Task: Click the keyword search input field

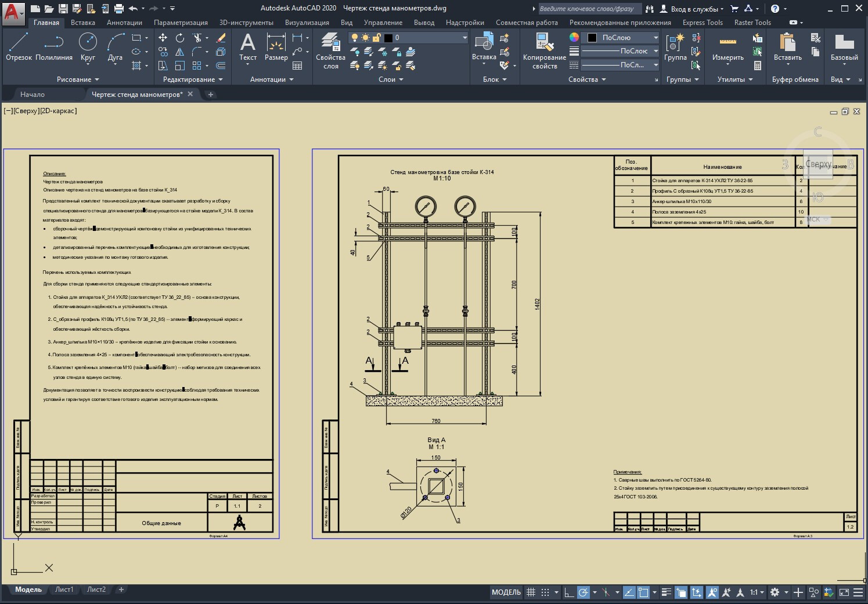Action: [589, 9]
